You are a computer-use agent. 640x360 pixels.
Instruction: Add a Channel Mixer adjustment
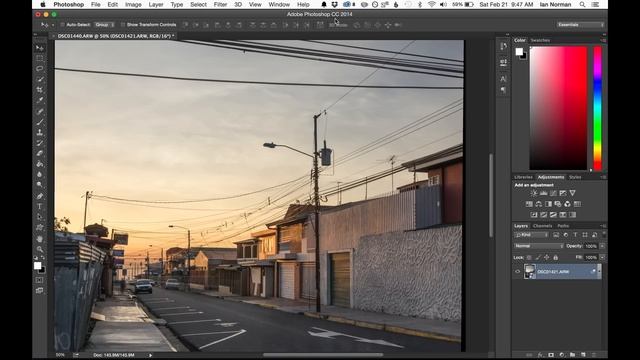[567, 204]
